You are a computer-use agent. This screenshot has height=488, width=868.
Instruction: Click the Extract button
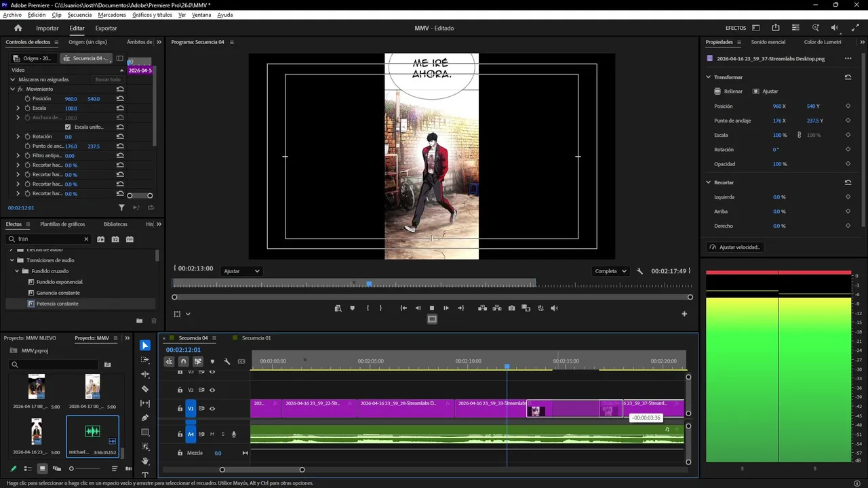[497, 308]
